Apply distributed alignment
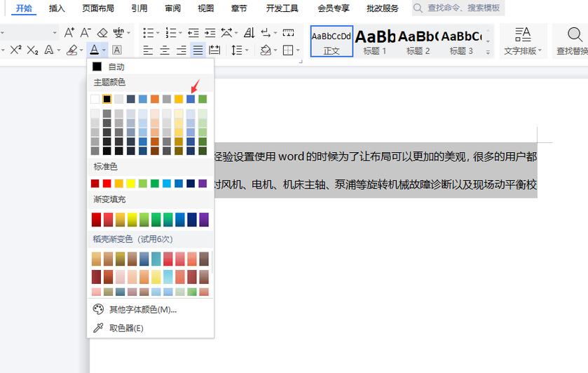588x373 pixels. coord(214,50)
